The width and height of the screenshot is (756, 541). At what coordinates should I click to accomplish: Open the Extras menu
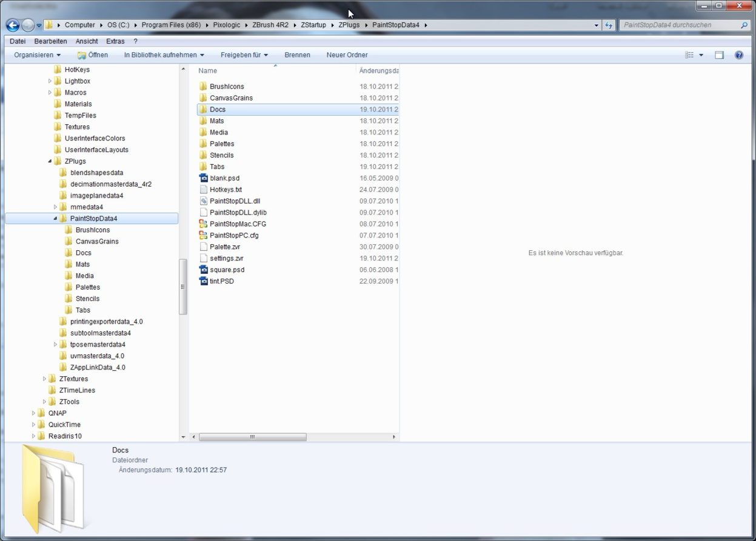(x=115, y=41)
